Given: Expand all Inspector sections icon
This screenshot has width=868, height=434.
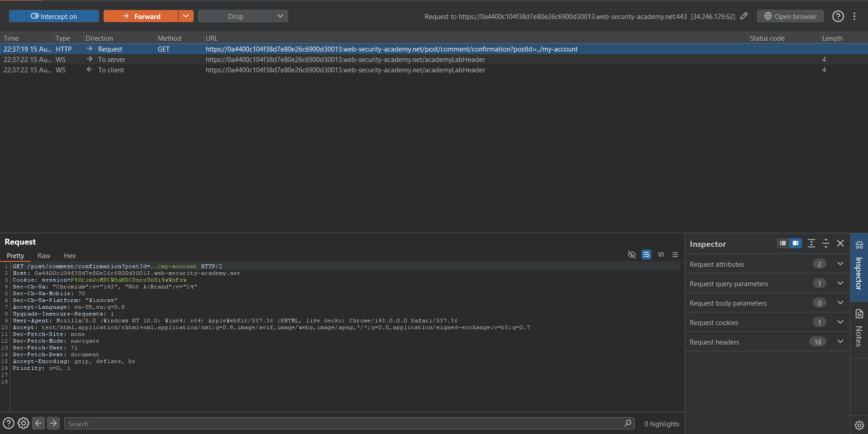Looking at the screenshot, I should tap(811, 243).
